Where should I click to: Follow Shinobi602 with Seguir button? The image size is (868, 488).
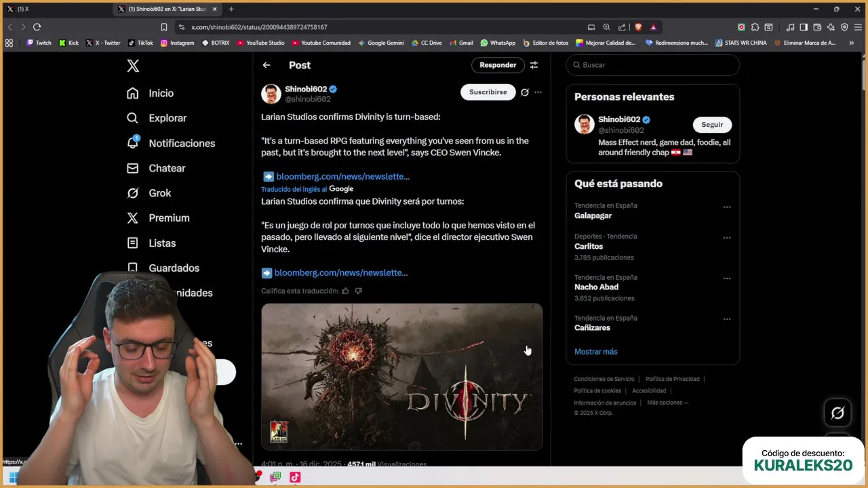pyautogui.click(x=712, y=125)
